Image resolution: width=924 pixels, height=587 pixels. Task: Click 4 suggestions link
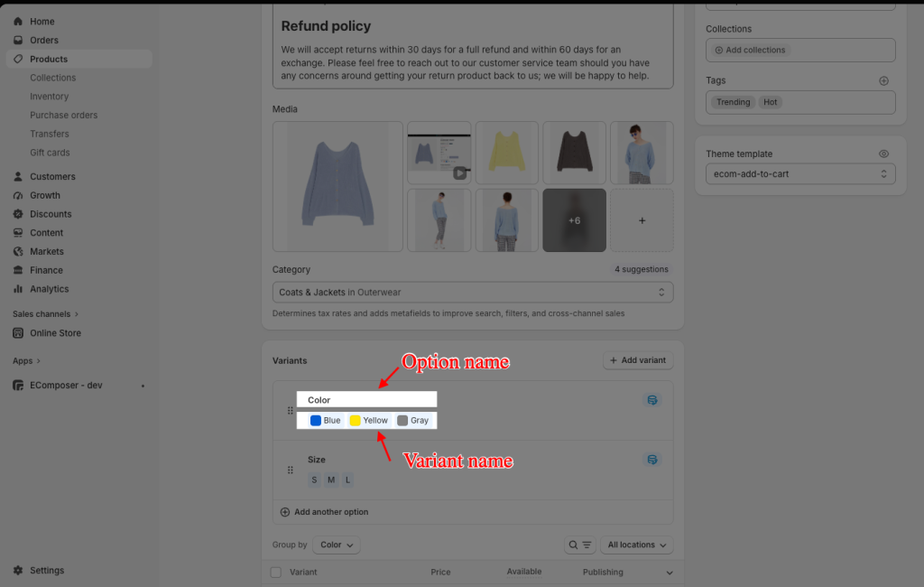click(642, 270)
